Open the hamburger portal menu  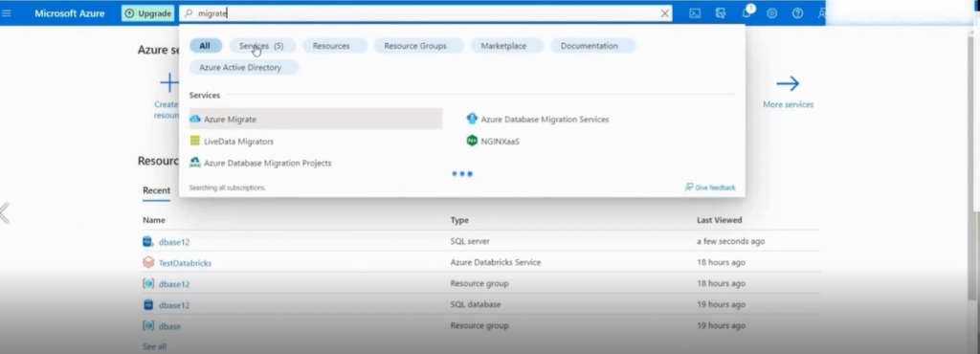point(7,13)
